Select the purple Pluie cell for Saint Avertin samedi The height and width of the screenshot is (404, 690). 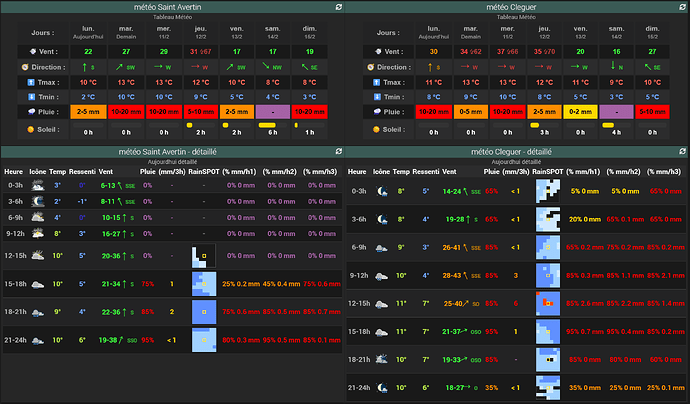pyautogui.click(x=273, y=112)
